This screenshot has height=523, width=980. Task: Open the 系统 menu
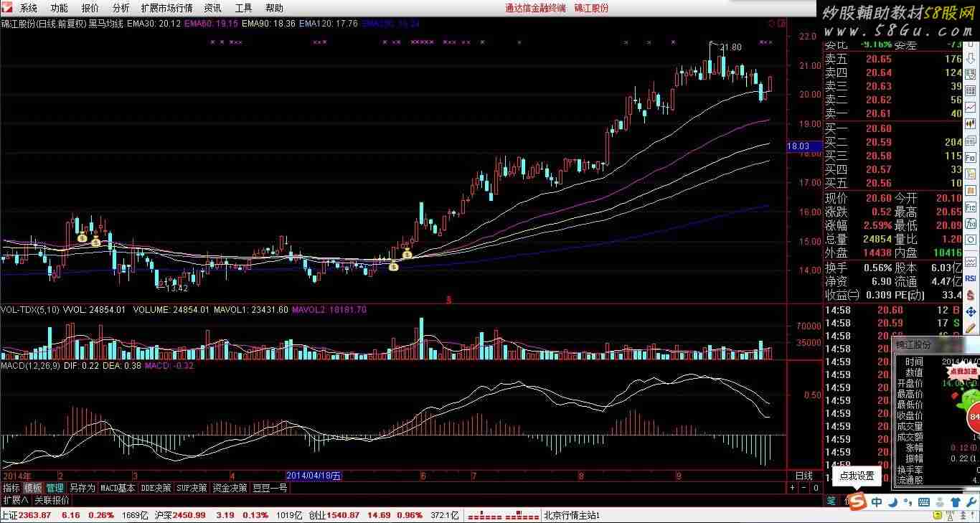point(29,8)
